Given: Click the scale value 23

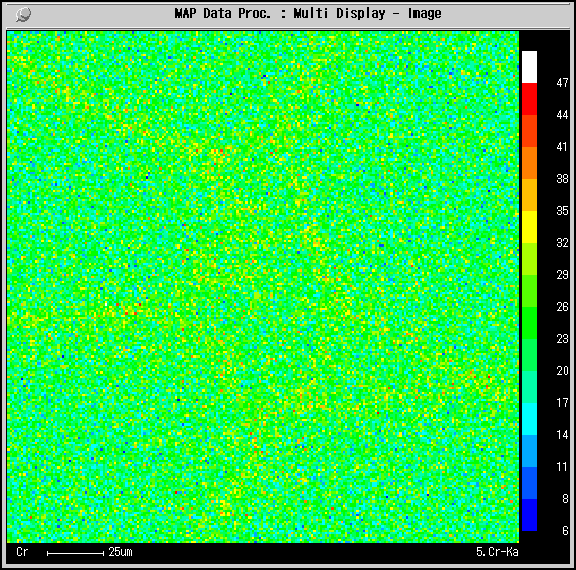Looking at the screenshot, I should (x=562, y=339).
